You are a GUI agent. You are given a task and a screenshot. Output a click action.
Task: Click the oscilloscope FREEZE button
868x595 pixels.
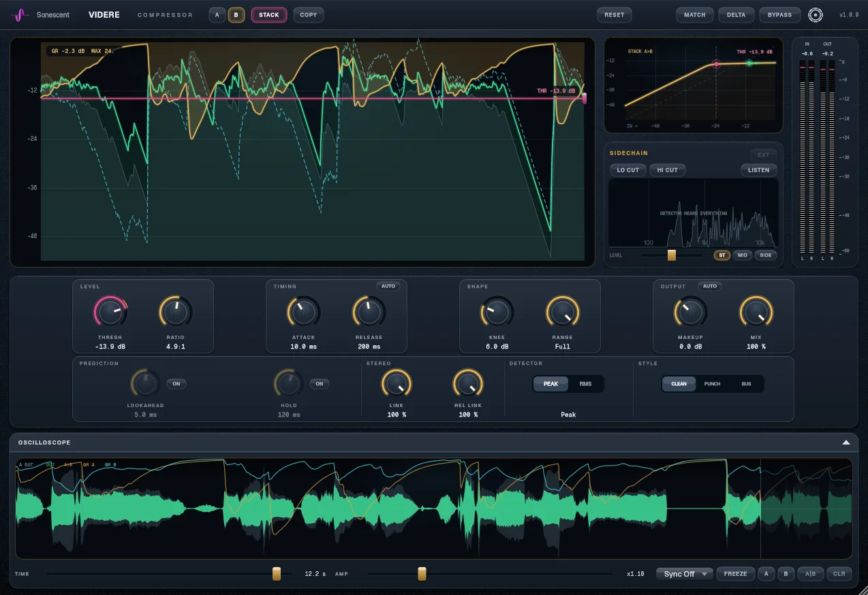(735, 574)
